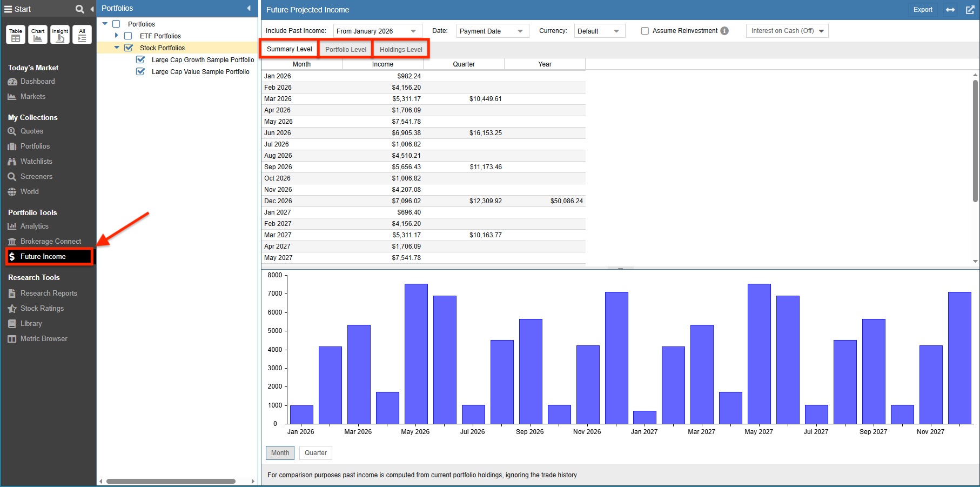Click Portfolios panel horizontal scrollbar
Screen dimensions: 980x487
tap(171, 481)
